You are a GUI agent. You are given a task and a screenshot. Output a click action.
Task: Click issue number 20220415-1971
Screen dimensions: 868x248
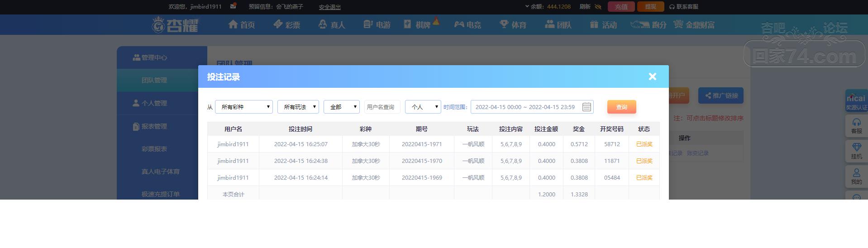click(x=422, y=144)
